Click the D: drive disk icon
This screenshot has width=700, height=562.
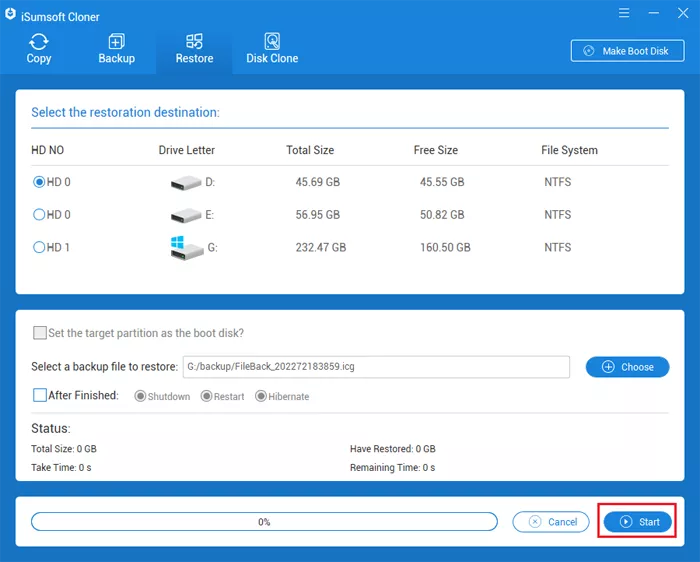coord(186,183)
